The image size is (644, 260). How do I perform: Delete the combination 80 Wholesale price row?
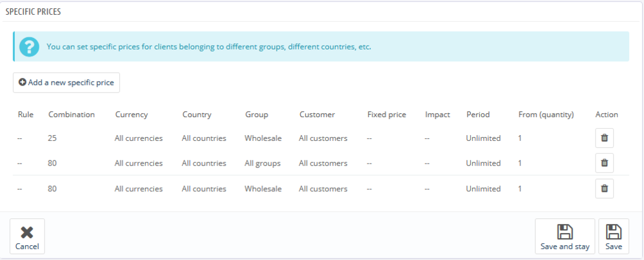tap(604, 189)
